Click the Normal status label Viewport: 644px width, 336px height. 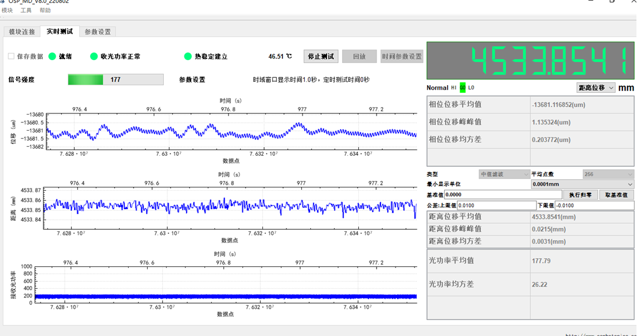pyautogui.click(x=437, y=88)
